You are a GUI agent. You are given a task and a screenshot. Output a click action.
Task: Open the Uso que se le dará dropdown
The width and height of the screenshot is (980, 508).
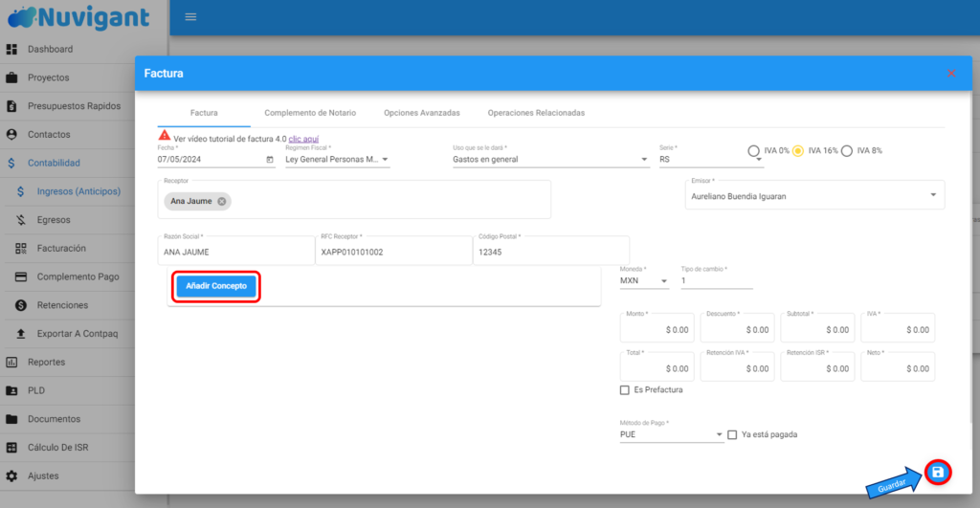pos(550,160)
